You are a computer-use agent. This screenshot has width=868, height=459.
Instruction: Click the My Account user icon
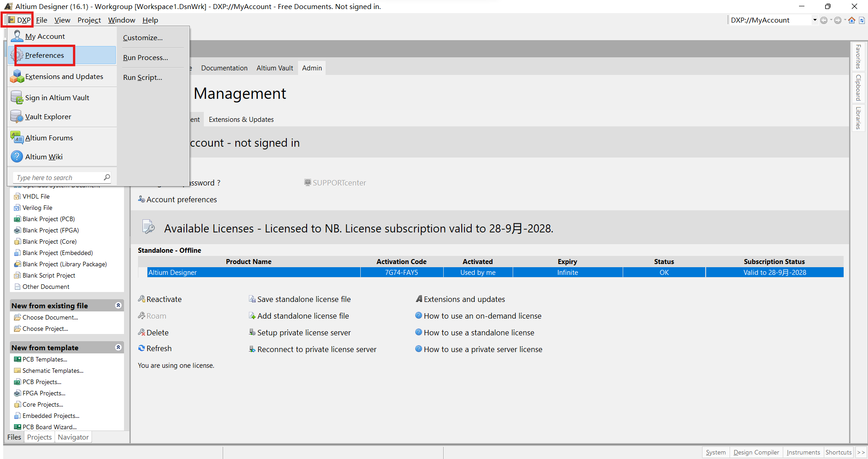17,36
